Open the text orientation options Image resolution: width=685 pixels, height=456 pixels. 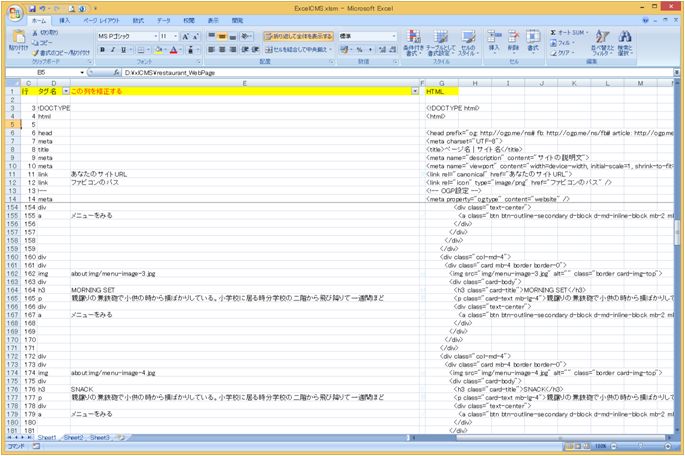click(246, 36)
